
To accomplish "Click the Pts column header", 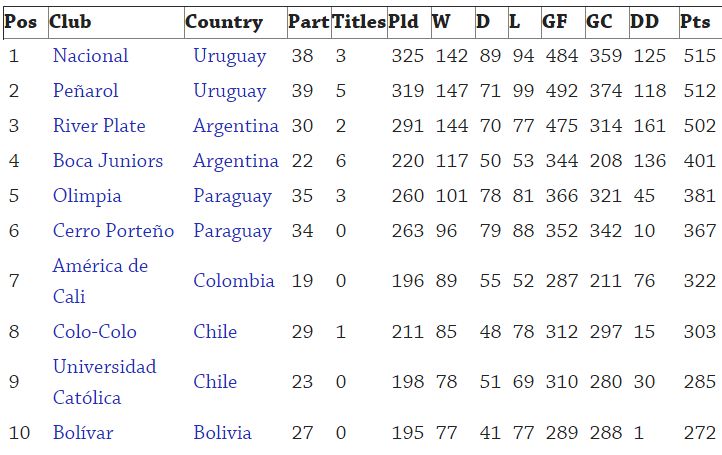I will [695, 22].
